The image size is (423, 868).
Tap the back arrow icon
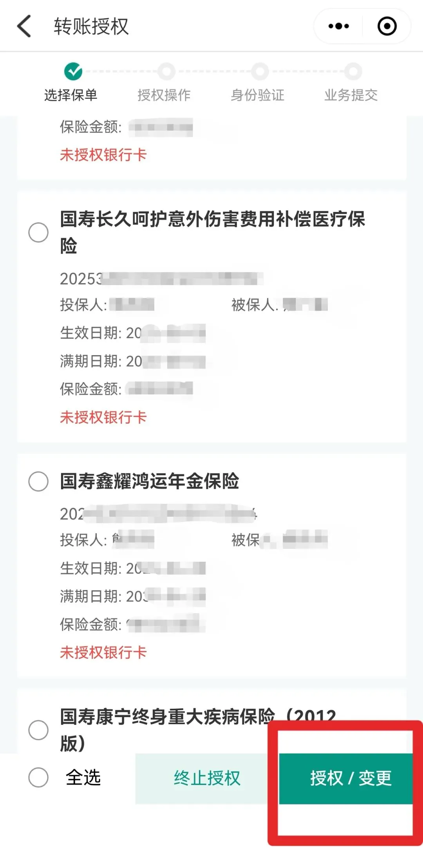click(x=24, y=26)
